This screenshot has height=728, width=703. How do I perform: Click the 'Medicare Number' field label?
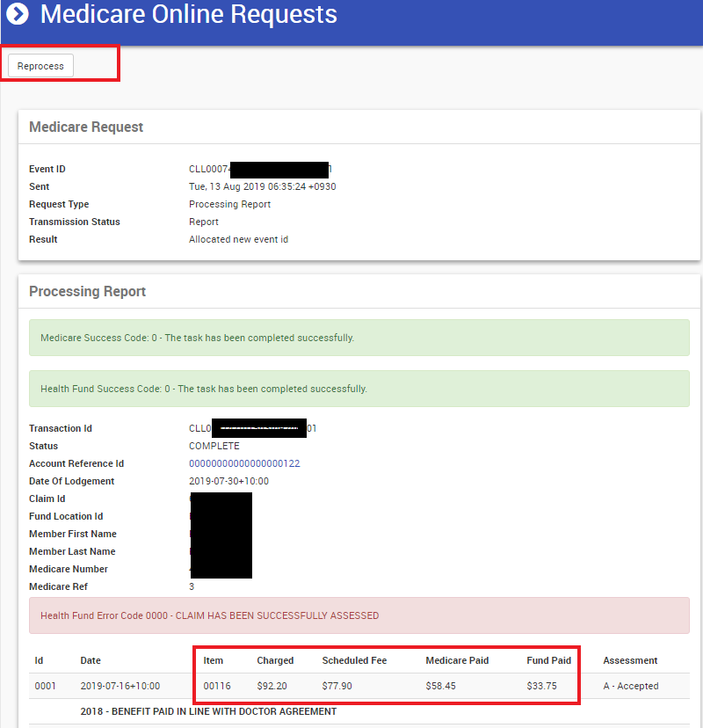(69, 569)
